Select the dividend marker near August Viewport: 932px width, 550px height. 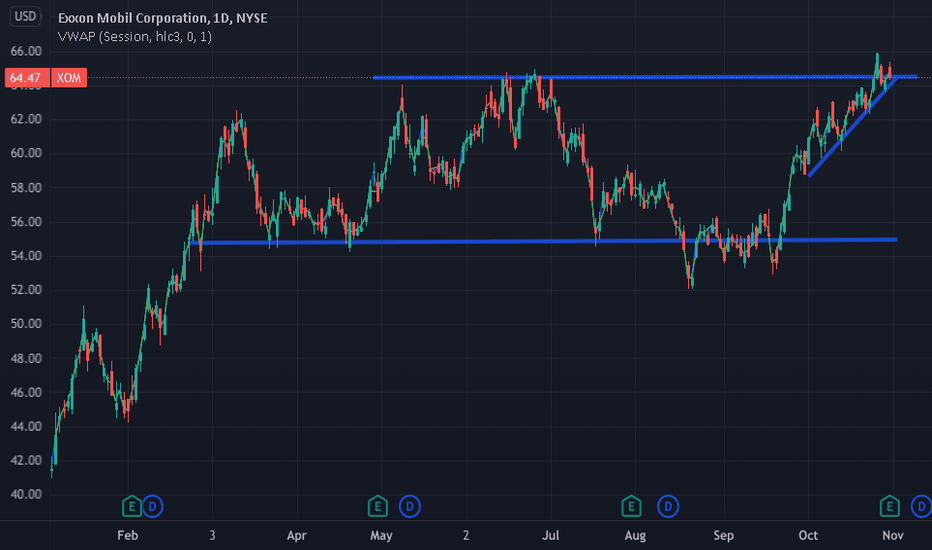pyautogui.click(x=668, y=507)
